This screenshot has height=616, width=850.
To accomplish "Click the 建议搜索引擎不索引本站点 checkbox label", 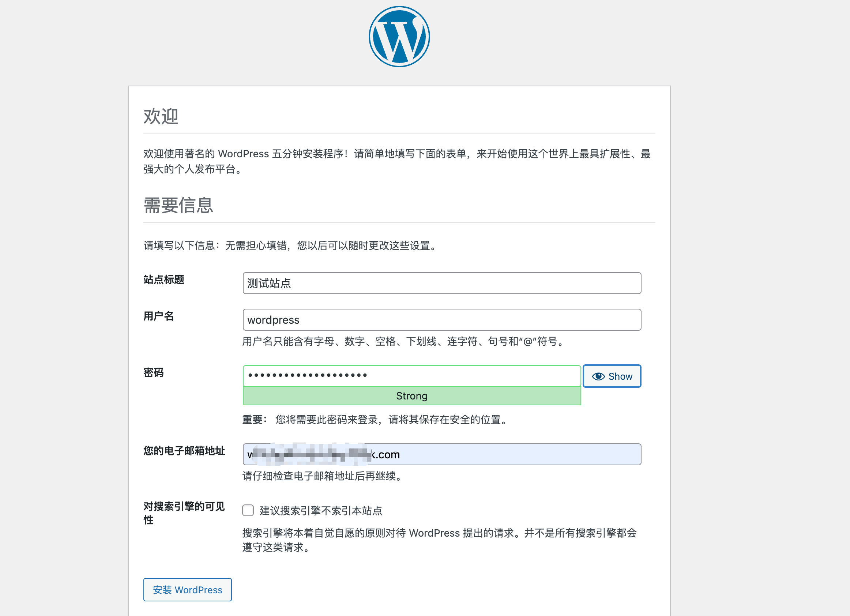I will [x=321, y=511].
